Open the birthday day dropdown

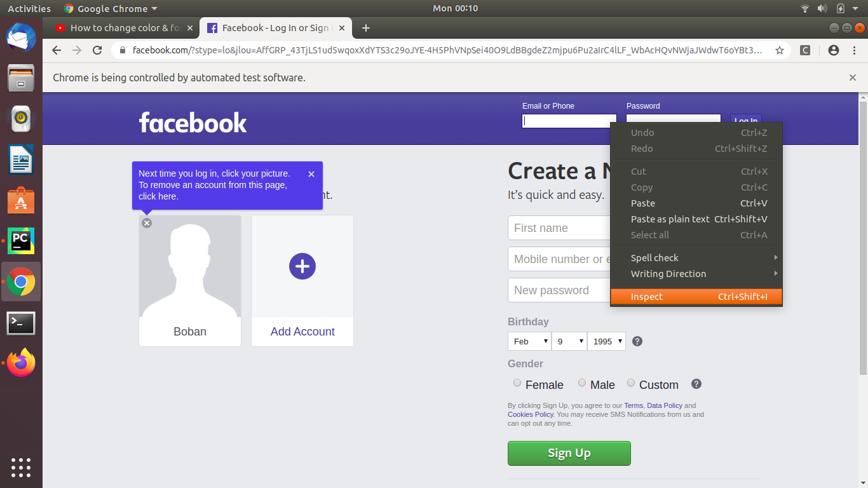tap(569, 341)
